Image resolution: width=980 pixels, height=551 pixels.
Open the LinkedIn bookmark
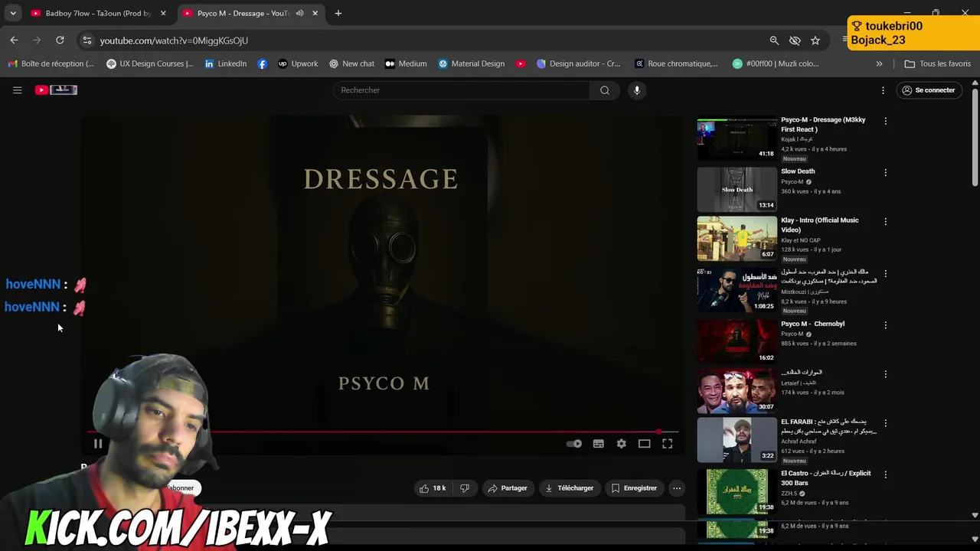pos(225,64)
